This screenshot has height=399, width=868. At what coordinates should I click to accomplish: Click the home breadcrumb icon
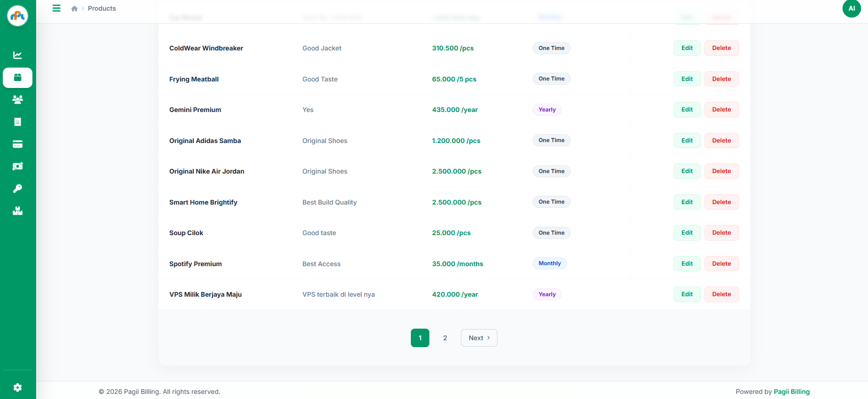coord(74,8)
